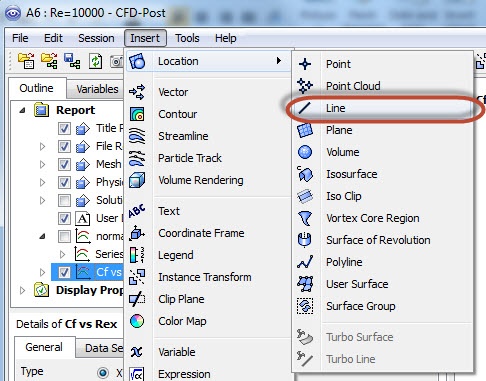Uncheck the Title report checkbox

click(x=64, y=128)
